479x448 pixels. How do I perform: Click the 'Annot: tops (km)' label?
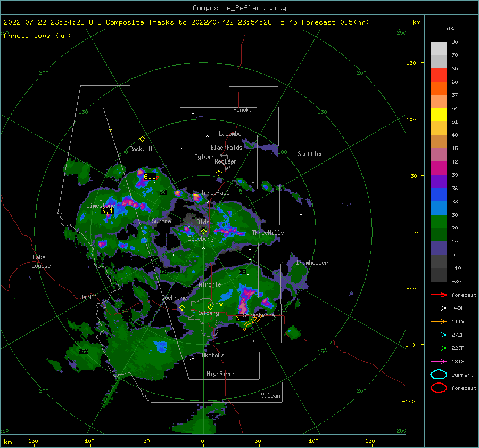point(37,36)
